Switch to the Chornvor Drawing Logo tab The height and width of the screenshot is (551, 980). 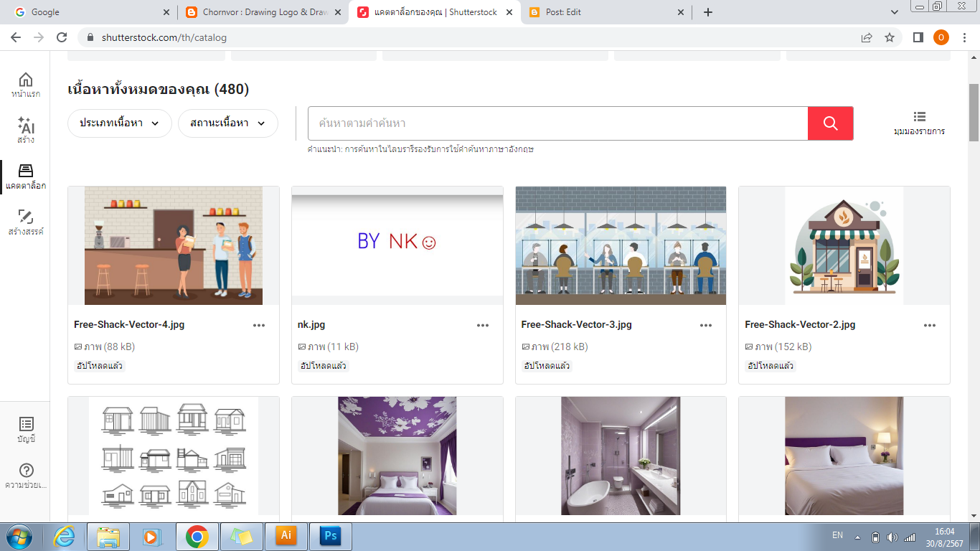coord(263,12)
